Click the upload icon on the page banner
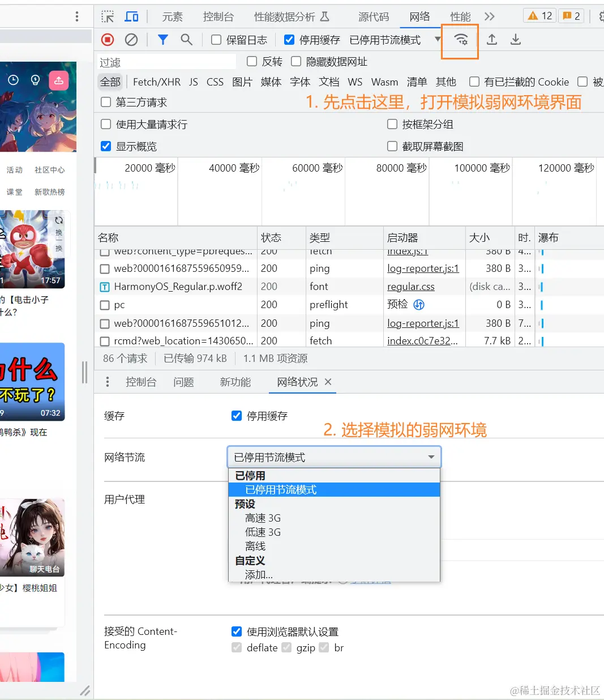The image size is (604, 700). [x=59, y=80]
